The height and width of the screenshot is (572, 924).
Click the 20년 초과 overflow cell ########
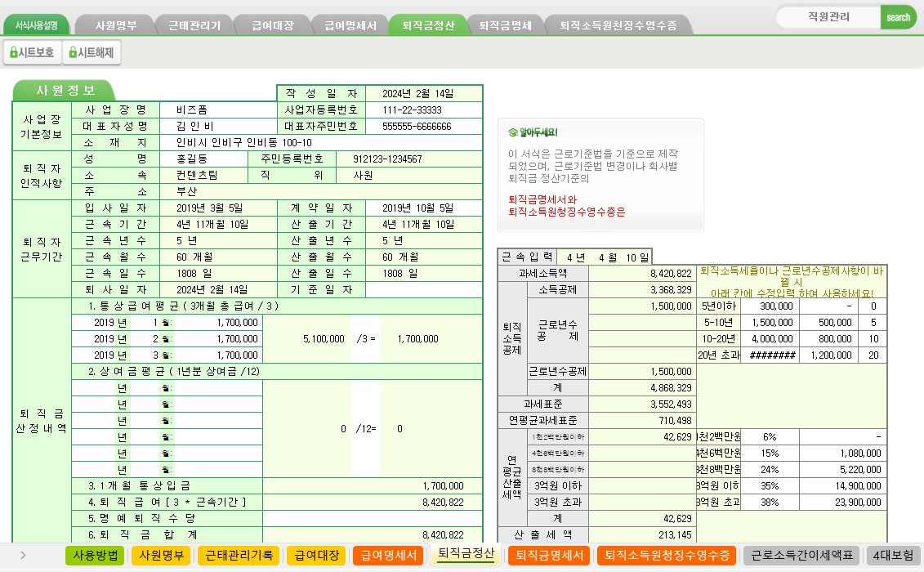coord(770,355)
